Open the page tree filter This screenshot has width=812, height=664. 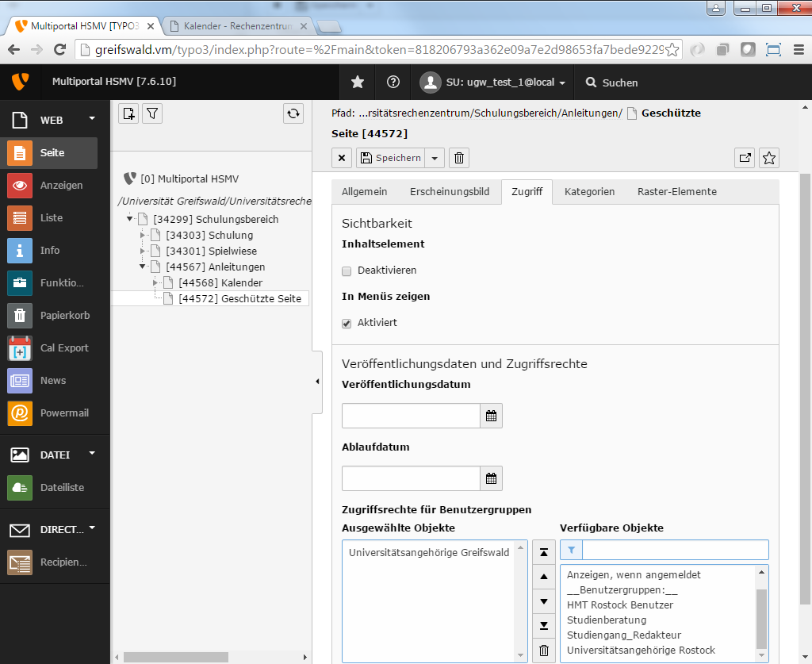click(152, 113)
